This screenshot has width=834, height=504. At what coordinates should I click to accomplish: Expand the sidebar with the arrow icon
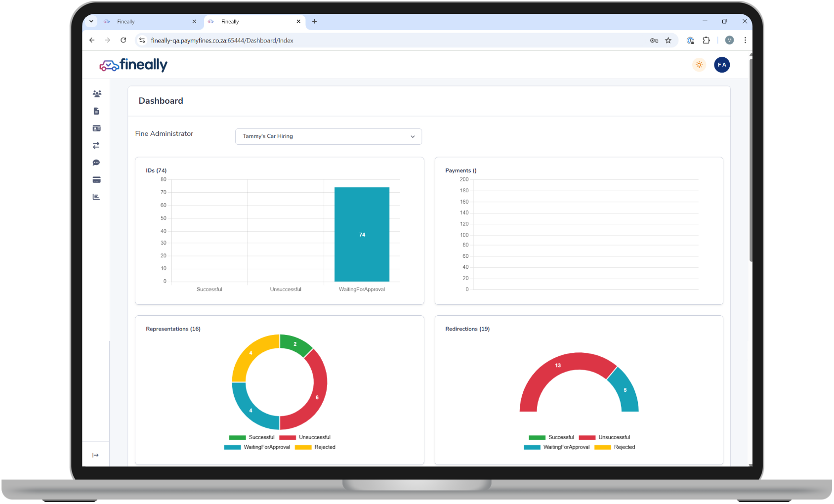(95, 455)
